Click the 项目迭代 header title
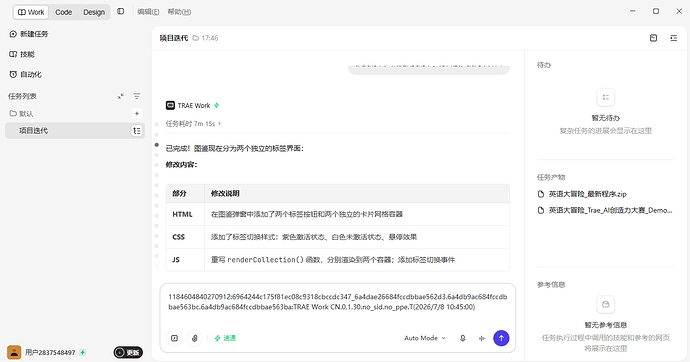This screenshot has width=690, height=362. pyautogui.click(x=174, y=38)
